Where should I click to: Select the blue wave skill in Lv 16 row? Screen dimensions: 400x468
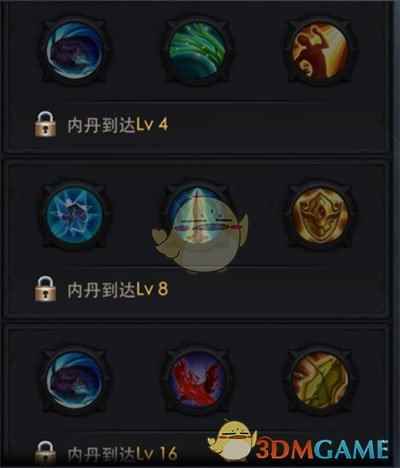[x=75, y=380]
